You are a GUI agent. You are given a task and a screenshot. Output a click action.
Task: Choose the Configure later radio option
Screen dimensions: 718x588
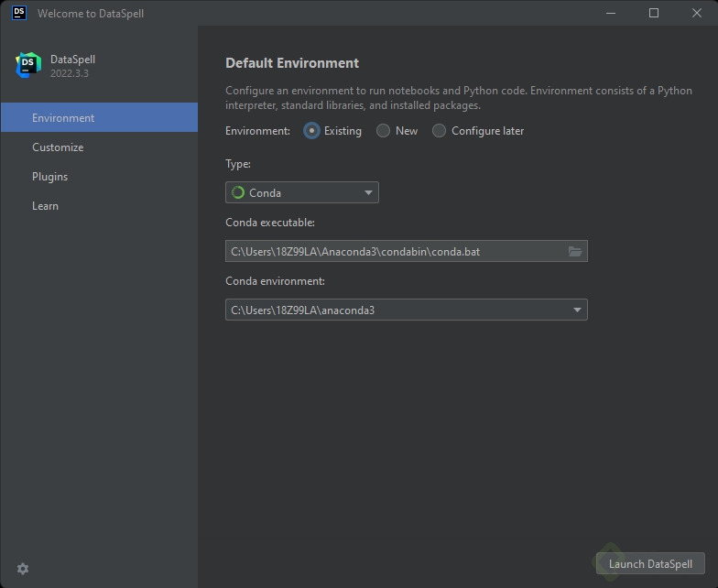(439, 131)
